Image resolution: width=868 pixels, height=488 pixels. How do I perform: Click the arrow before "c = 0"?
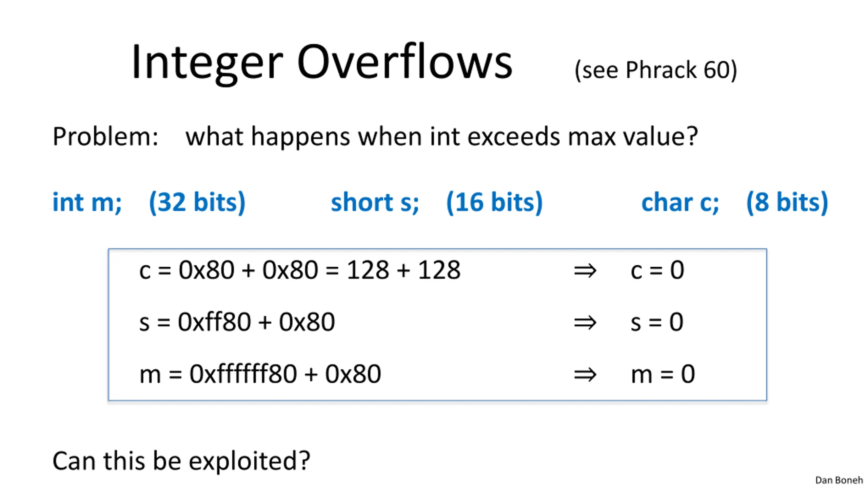pyautogui.click(x=585, y=271)
